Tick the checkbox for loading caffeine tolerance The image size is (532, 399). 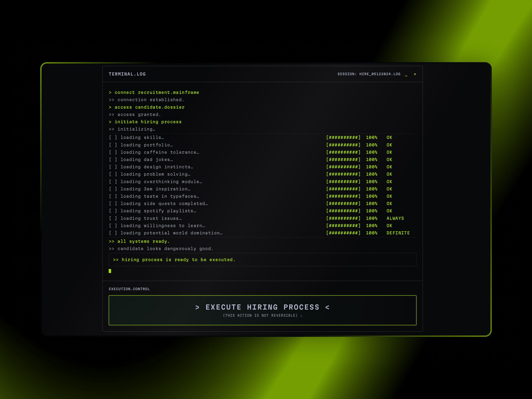(x=113, y=152)
